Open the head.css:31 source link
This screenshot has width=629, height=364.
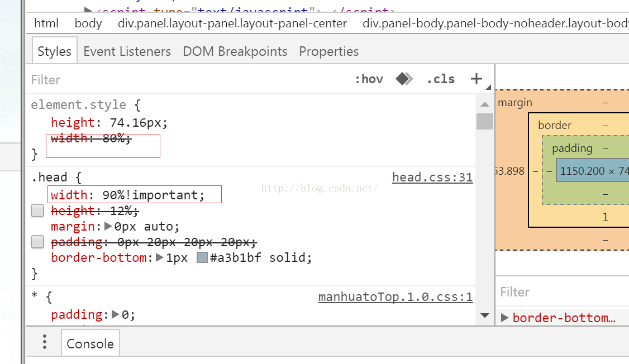coord(432,177)
